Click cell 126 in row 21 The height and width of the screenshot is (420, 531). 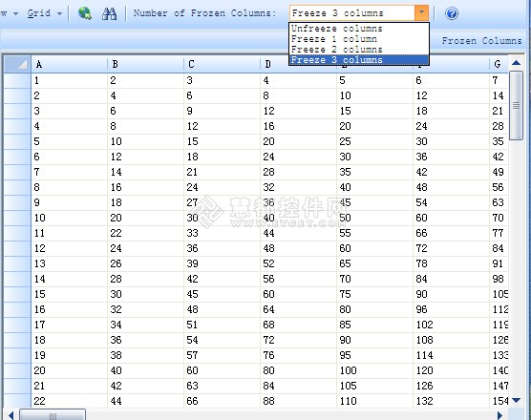452,386
